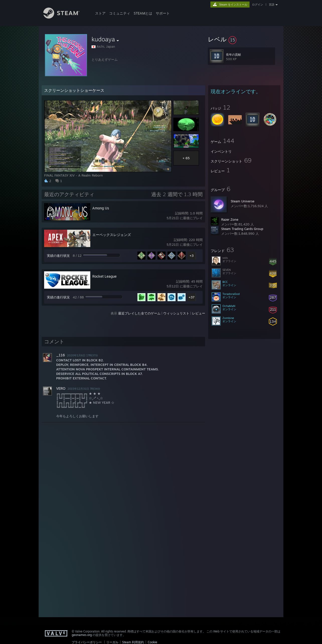The width and height of the screenshot is (322, 644).
Task: Click the Valve logo in footer
Action: pos(56,633)
